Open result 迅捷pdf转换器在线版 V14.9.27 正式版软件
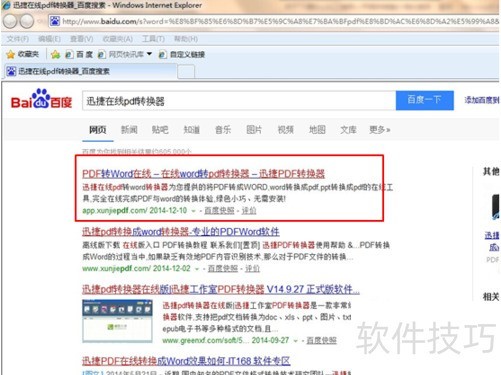Viewport: 501px width, 375px height. coord(221,289)
